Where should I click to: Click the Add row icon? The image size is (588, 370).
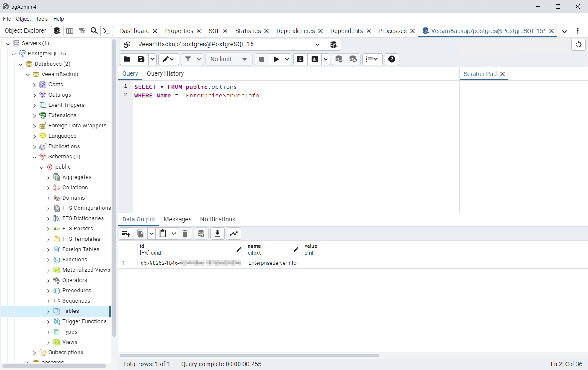tap(126, 234)
